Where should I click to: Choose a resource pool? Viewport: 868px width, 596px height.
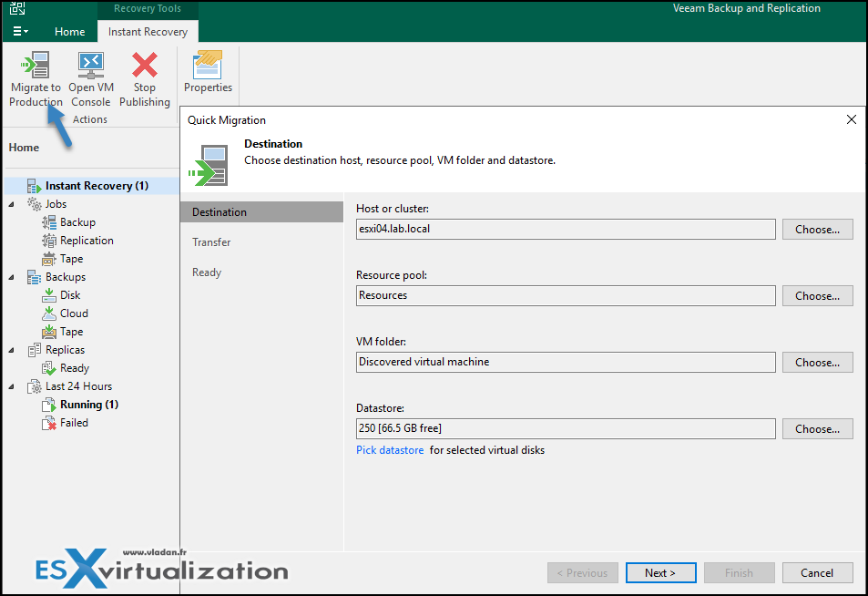(817, 296)
